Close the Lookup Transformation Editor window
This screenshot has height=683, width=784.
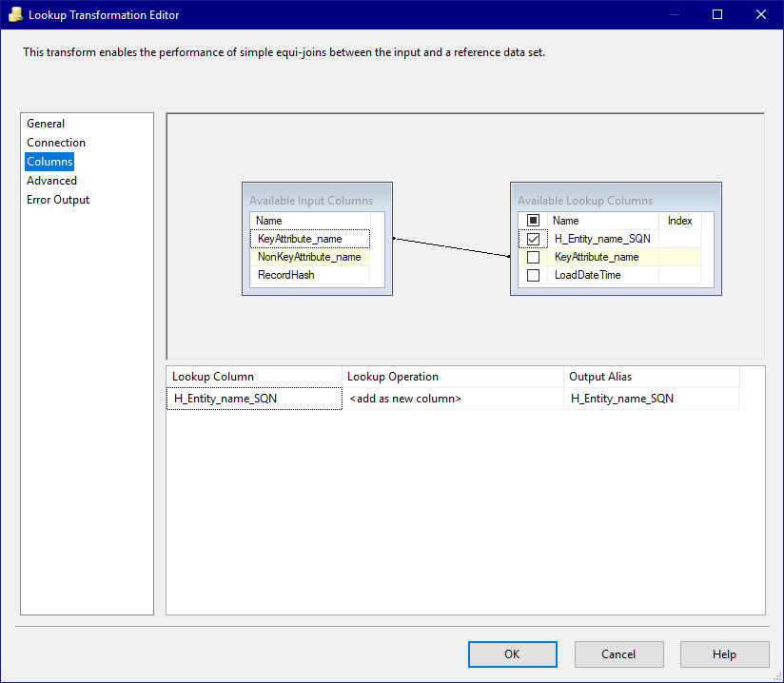760,14
